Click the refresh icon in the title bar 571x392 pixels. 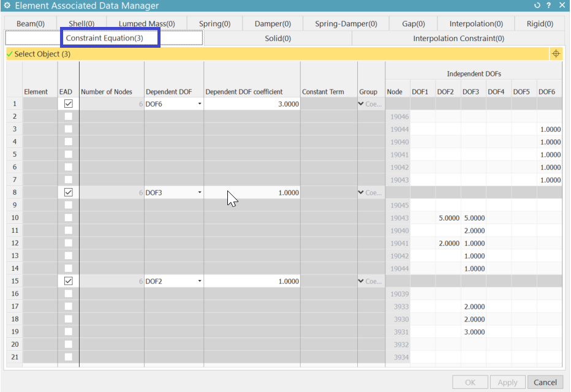537,6
